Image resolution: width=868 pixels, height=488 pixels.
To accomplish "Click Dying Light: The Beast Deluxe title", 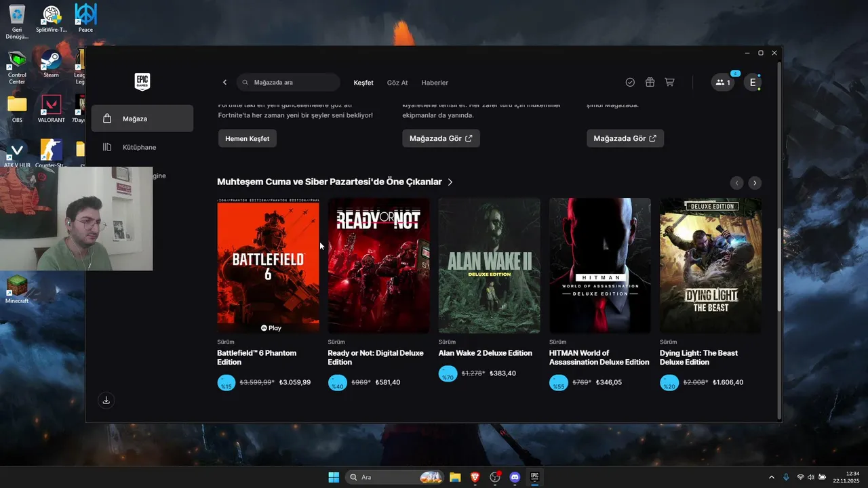I will pos(699,357).
